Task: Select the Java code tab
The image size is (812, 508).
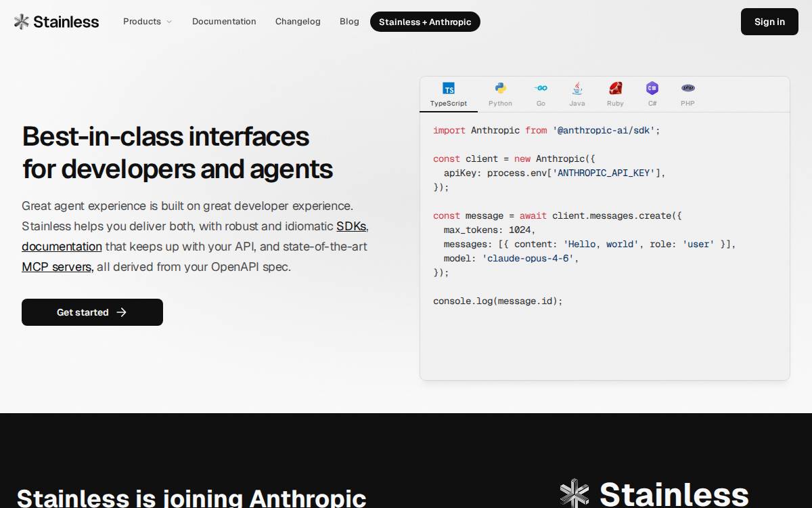Action: point(577,95)
